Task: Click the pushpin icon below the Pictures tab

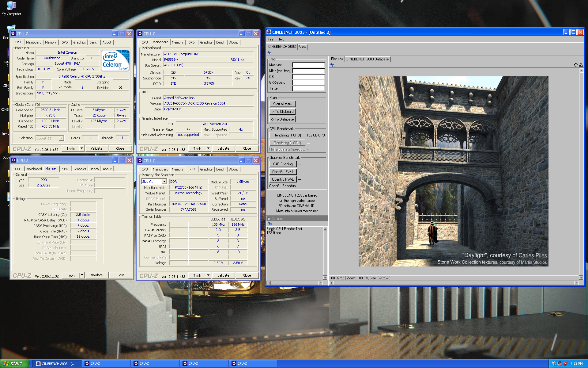Action: point(332,65)
